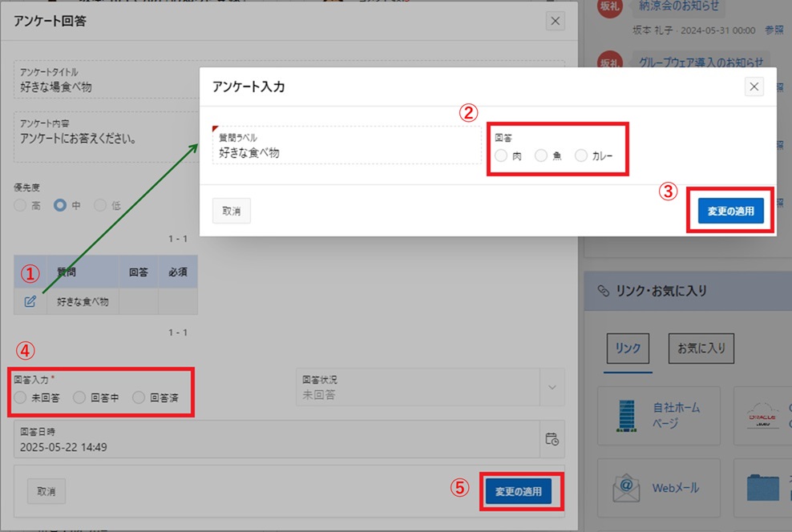Click 変更の適用 in アンケート回答 dialog
This screenshot has width=792, height=532.
tap(518, 491)
